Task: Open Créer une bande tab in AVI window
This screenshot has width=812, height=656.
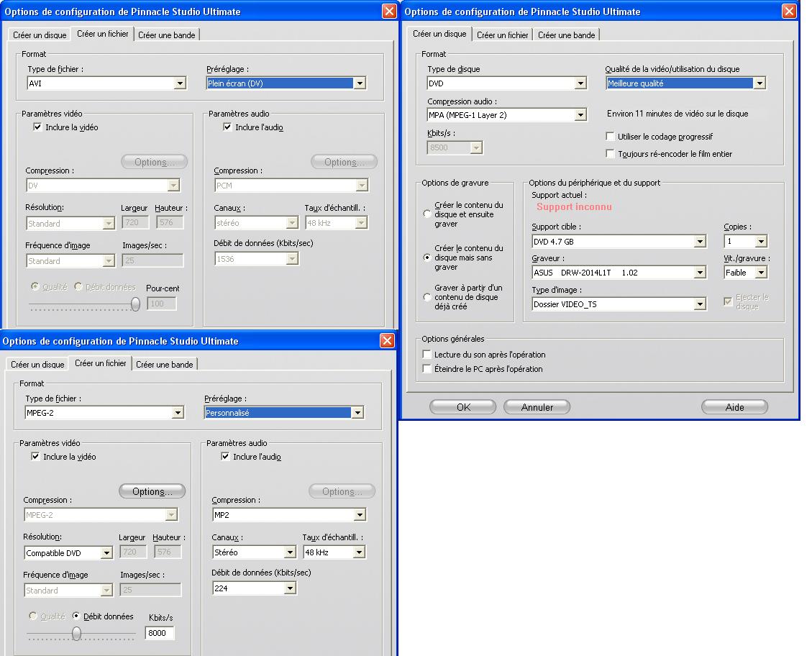Action: [x=166, y=35]
